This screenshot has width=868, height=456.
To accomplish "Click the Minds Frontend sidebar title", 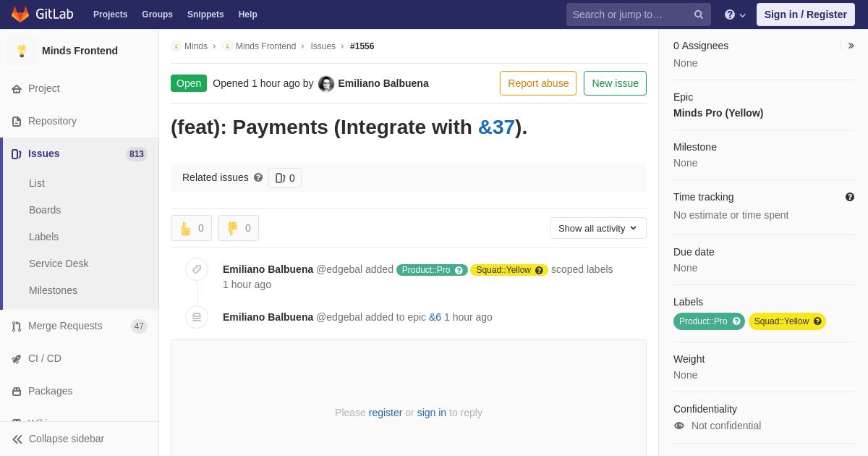I will (80, 51).
